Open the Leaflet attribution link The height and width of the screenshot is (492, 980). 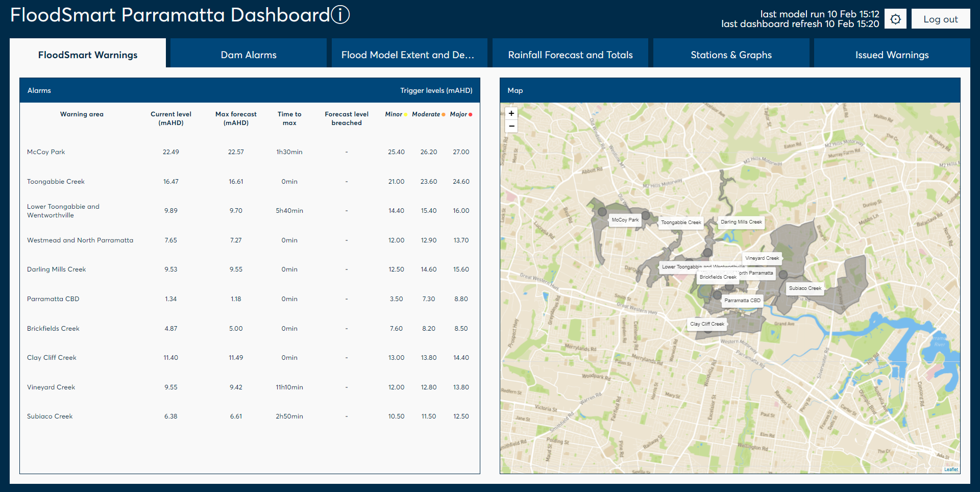coord(950,470)
